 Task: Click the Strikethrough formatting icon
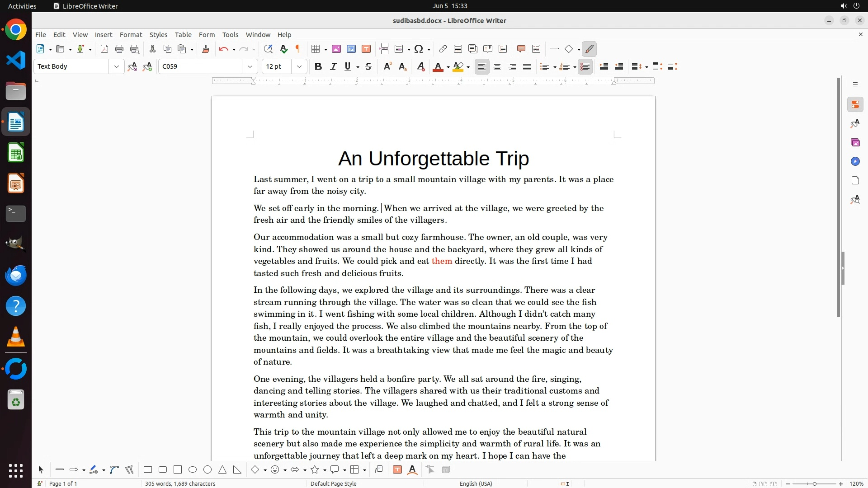click(368, 67)
